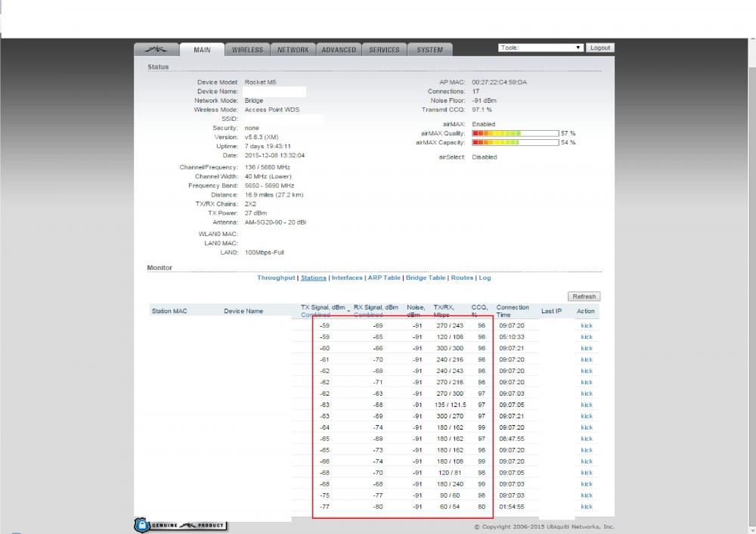Click the Logout button

point(600,47)
